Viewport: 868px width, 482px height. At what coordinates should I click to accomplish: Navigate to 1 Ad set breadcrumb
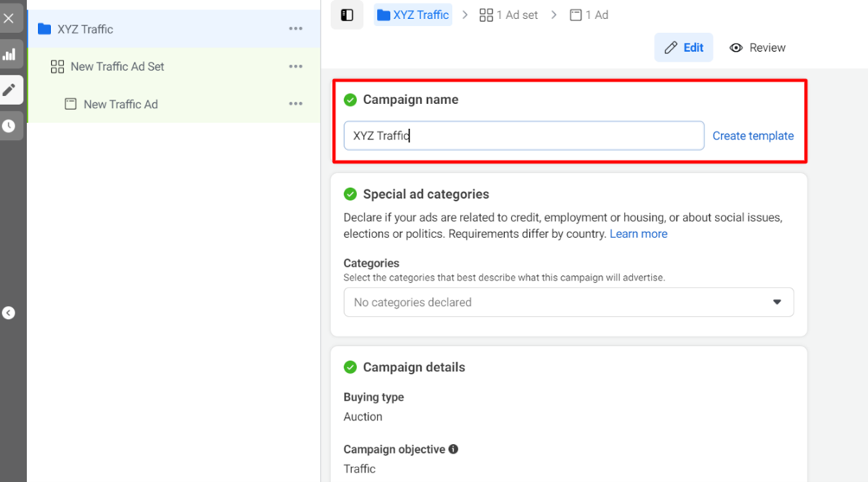(509, 15)
